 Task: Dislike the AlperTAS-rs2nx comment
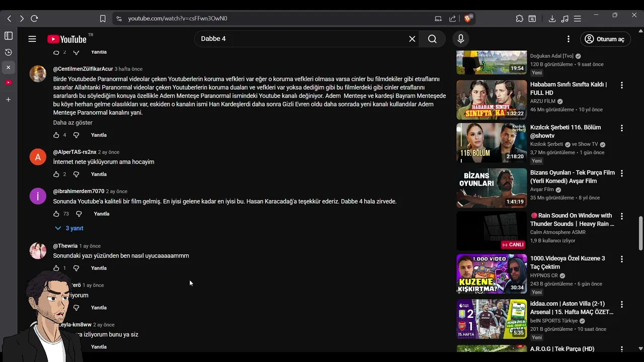(x=76, y=174)
